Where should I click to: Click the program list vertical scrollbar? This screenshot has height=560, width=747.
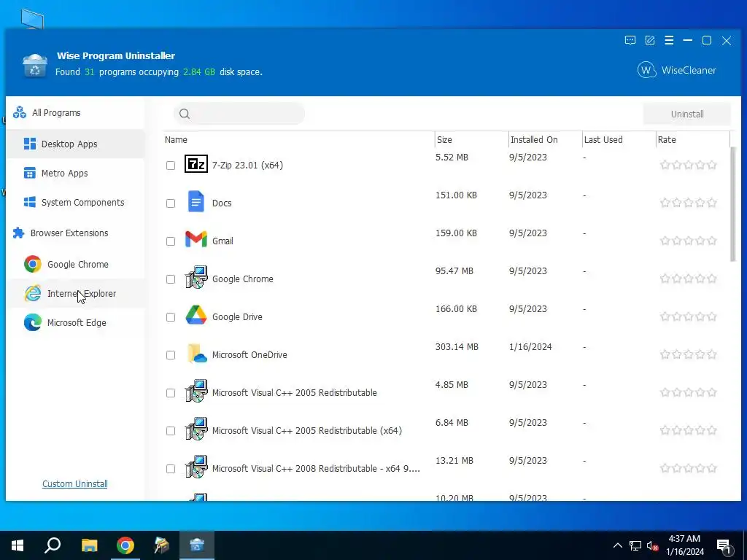click(x=733, y=204)
